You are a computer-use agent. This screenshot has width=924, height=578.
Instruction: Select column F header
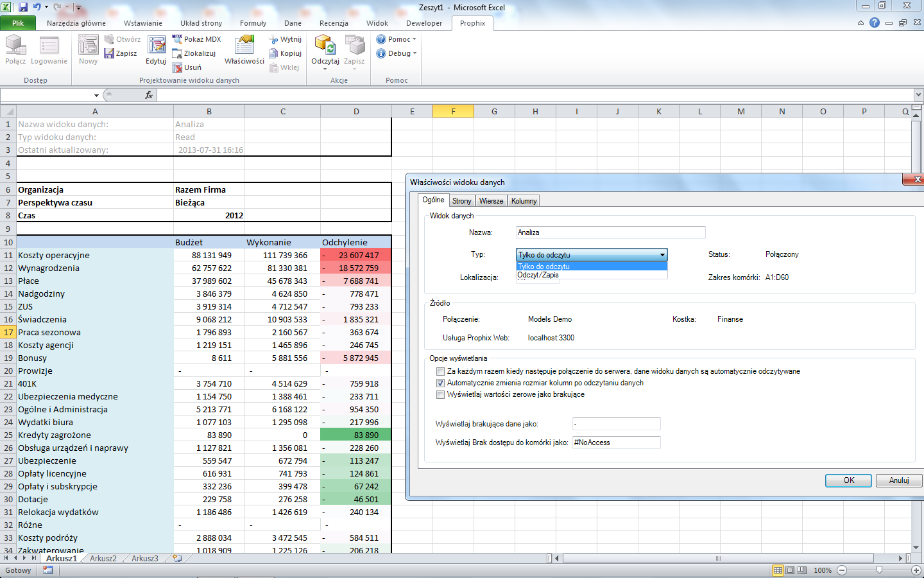(x=453, y=111)
